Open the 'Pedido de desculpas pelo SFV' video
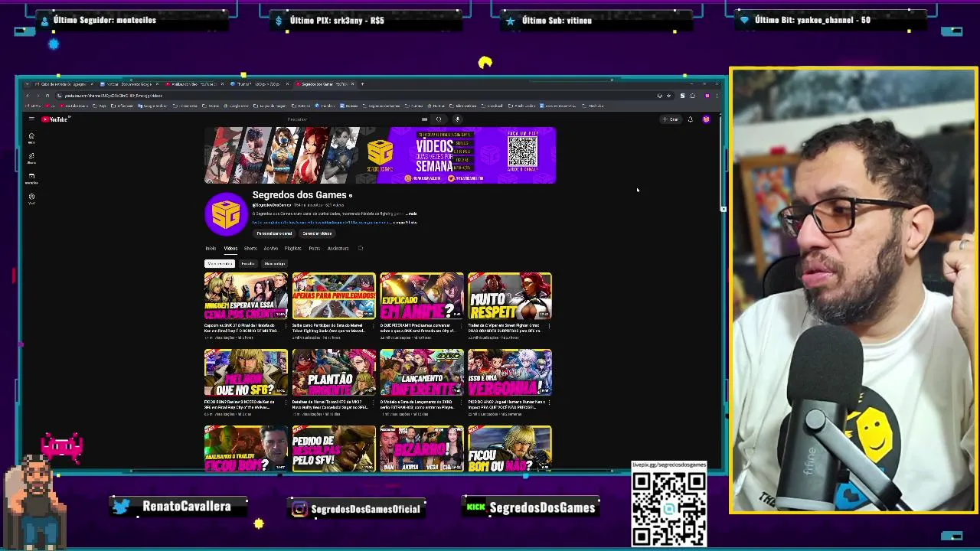The height and width of the screenshot is (551, 980). click(x=334, y=448)
